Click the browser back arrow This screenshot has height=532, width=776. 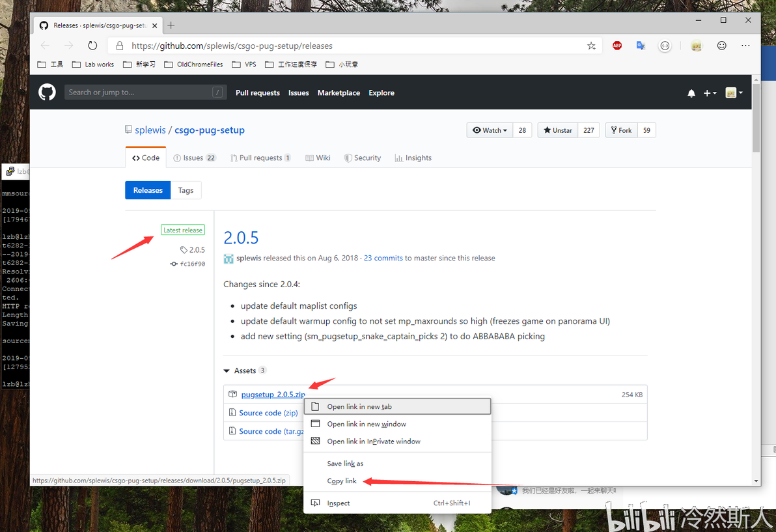coord(46,46)
